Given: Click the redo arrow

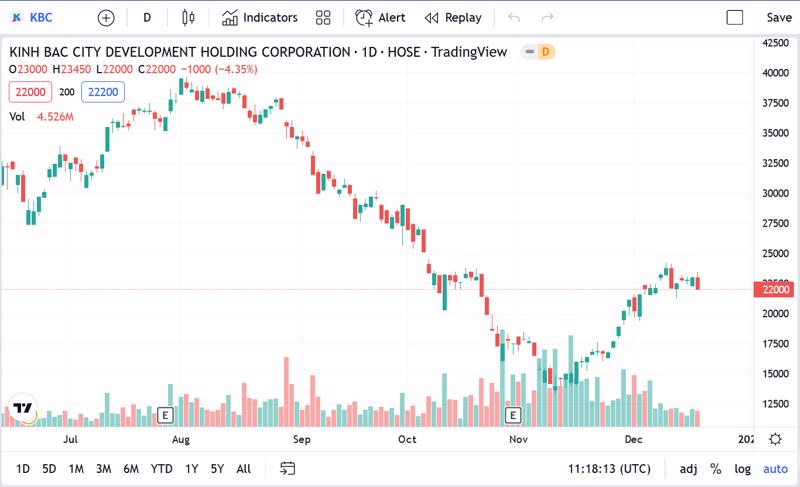Looking at the screenshot, I should [x=547, y=17].
